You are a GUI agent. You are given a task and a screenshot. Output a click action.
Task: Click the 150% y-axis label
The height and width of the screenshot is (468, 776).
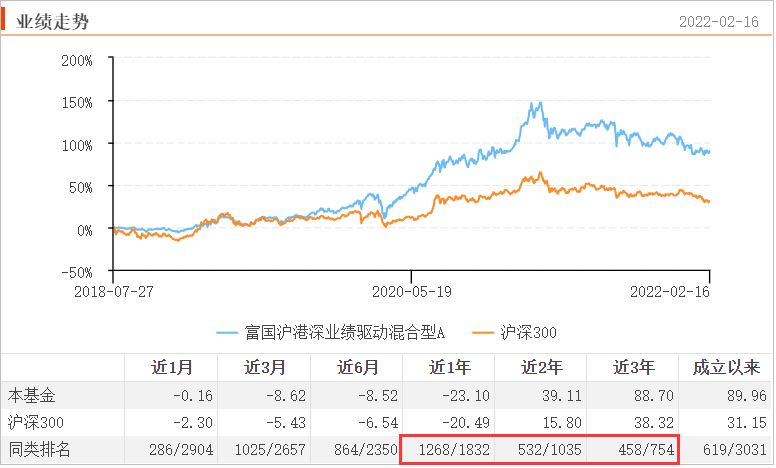[x=77, y=103]
